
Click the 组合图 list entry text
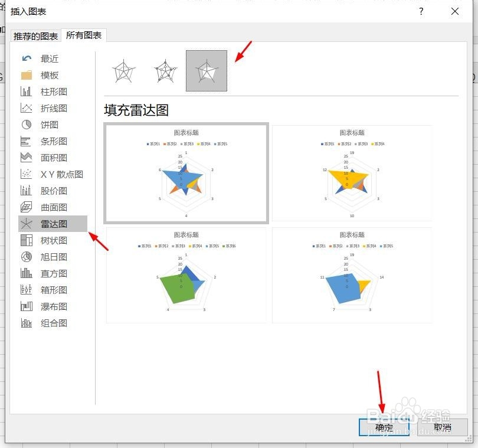pos(54,323)
